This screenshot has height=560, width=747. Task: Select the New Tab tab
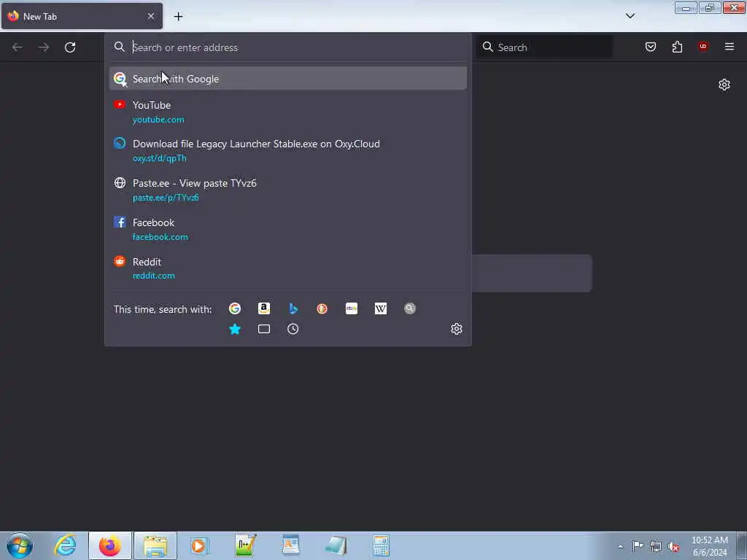[82, 16]
